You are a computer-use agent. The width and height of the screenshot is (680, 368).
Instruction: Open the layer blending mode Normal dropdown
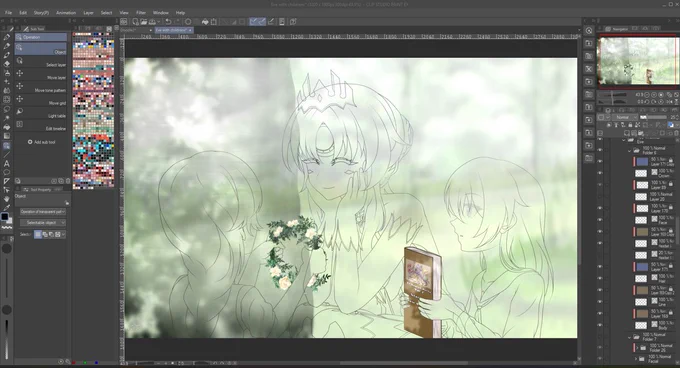pos(626,117)
